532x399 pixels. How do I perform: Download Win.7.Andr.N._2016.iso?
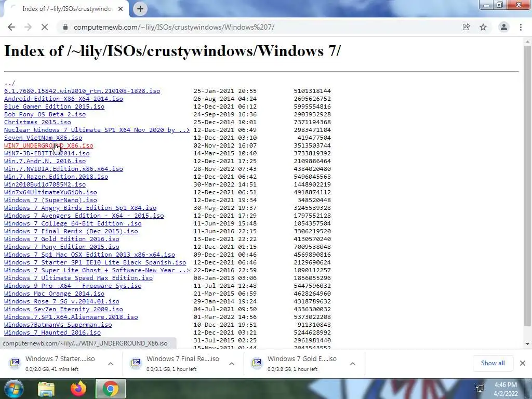[45, 161]
